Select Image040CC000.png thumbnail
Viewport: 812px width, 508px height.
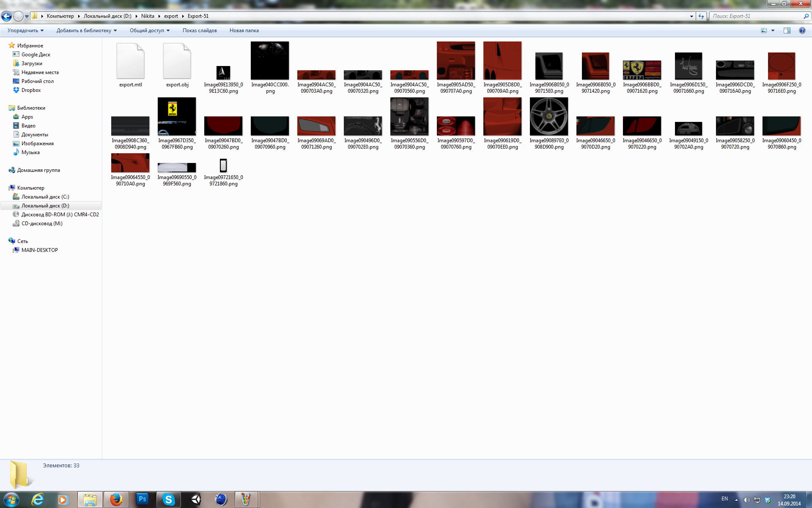coord(270,61)
